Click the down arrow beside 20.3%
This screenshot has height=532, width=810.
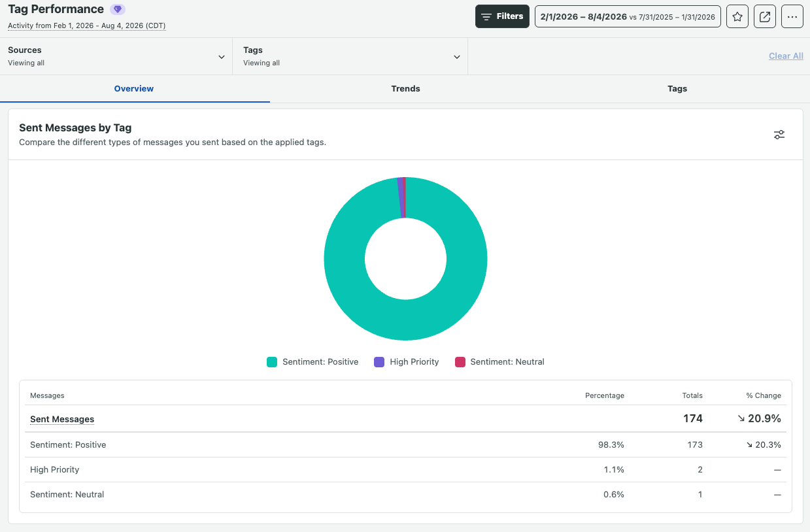point(749,445)
